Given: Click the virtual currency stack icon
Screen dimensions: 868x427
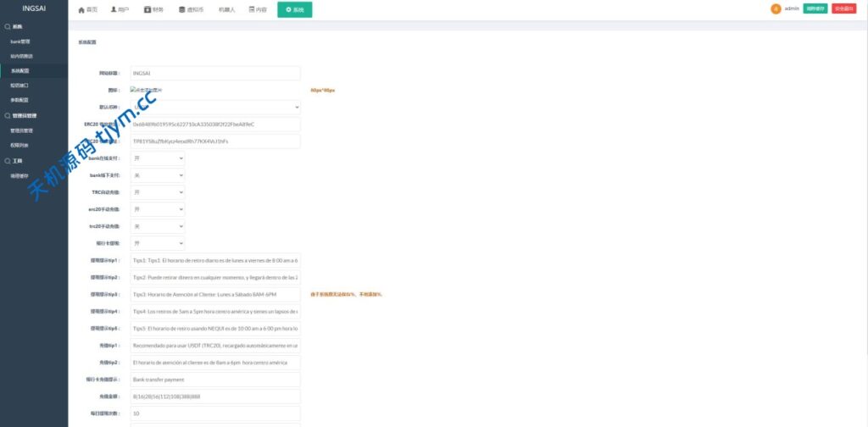Looking at the screenshot, I should coord(181,10).
